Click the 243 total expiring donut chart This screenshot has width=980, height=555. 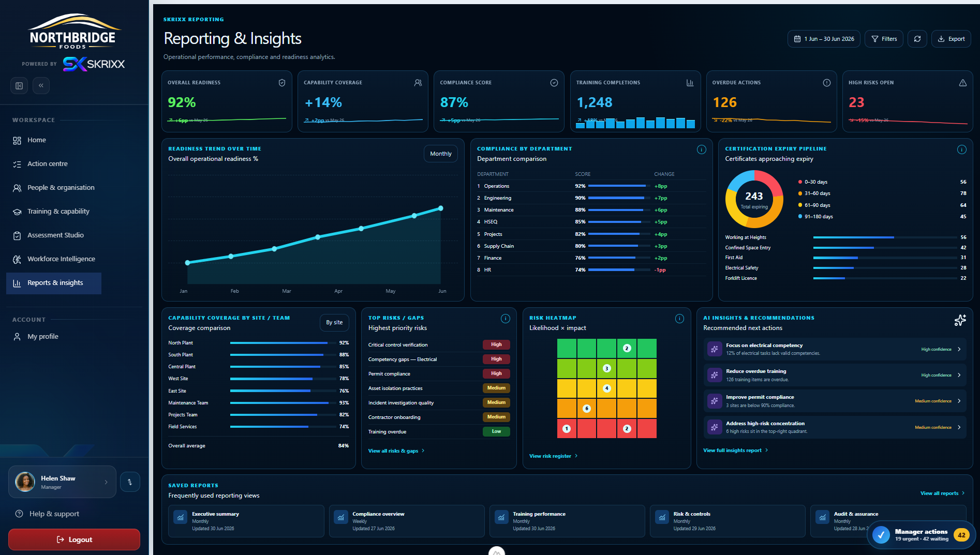pos(754,200)
